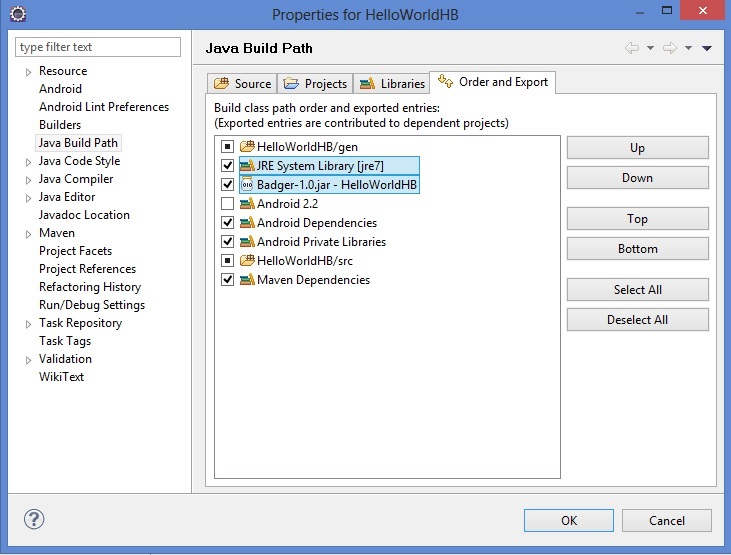Switch to the Source tab
Image resolution: width=731 pixels, height=555 pixels.
(242, 84)
